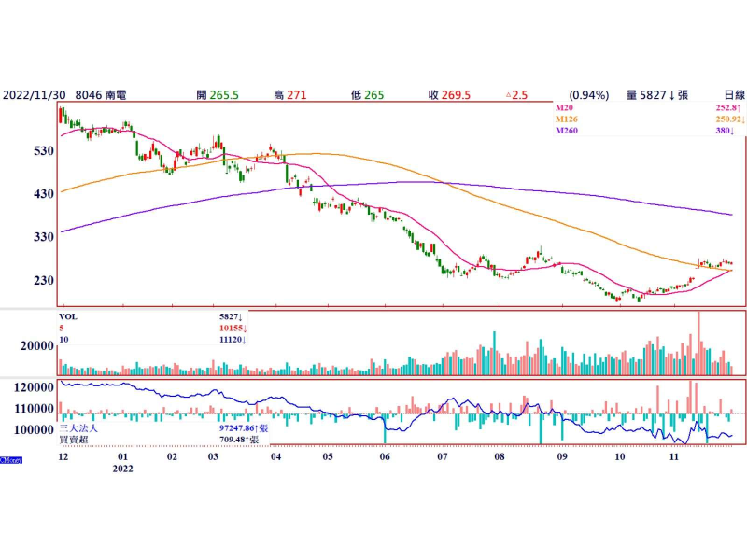Viewport: 747px width, 560px height.
Task: Click the up-triangle price change indicator
Action: [x=508, y=95]
